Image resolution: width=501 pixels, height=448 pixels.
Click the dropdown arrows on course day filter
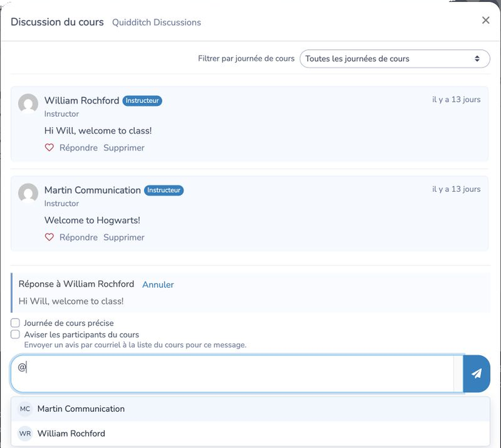coord(477,58)
